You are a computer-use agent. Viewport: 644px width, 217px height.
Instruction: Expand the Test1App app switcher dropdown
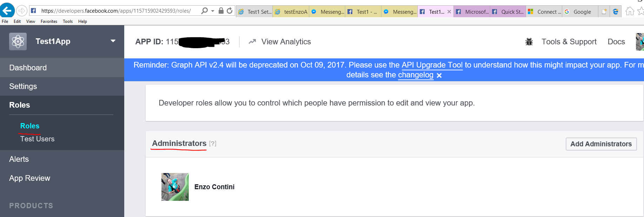pos(113,41)
